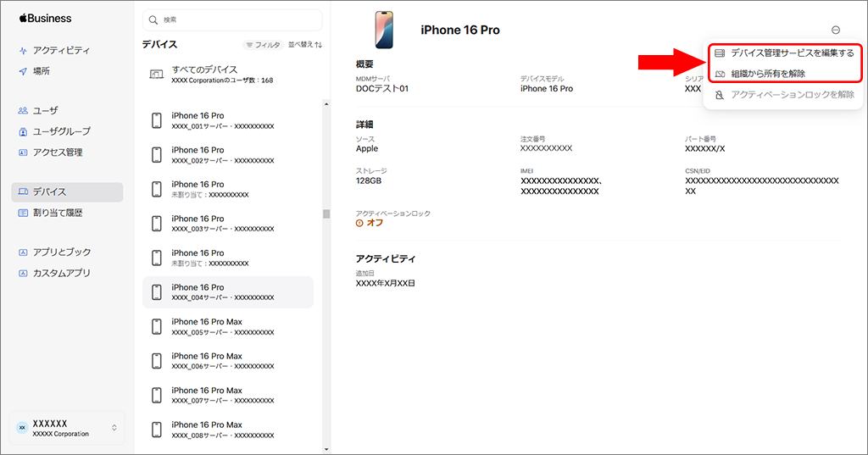Click the device list scrollbar thumb
Viewport: 868px width, 455px height.
coord(326,214)
